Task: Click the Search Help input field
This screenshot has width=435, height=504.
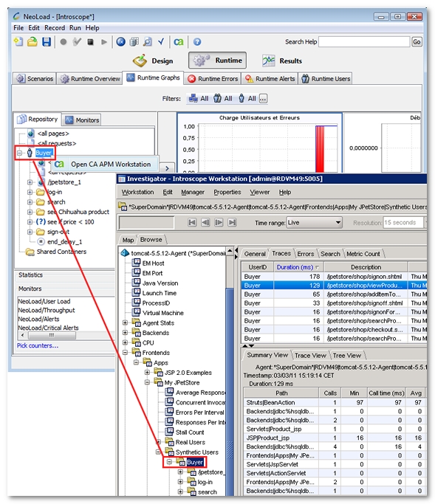Action: pos(364,42)
